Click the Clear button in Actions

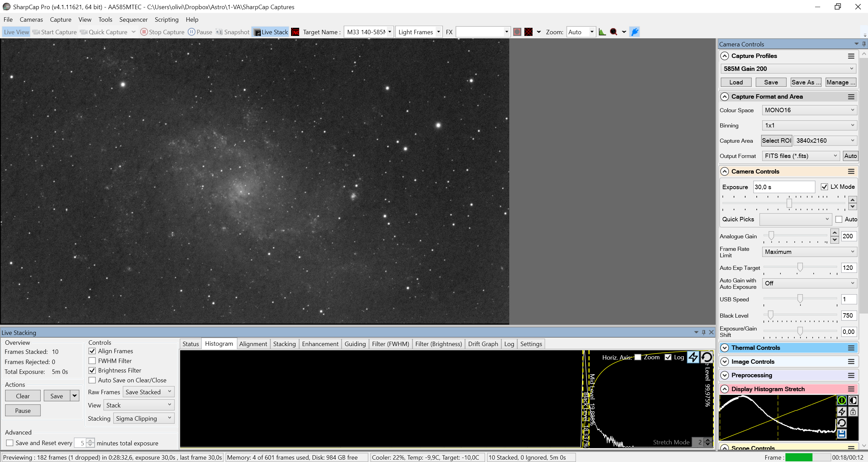point(23,396)
